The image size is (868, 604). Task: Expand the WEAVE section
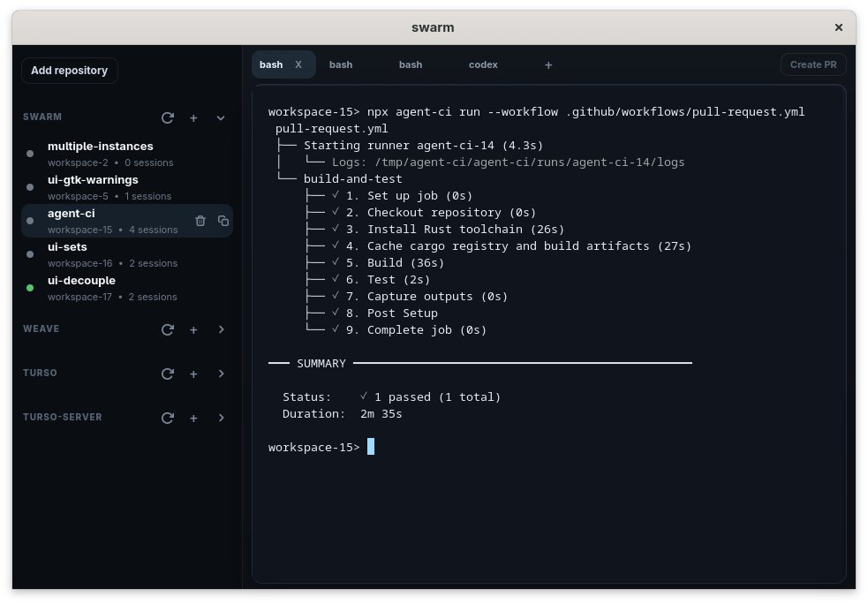(221, 329)
